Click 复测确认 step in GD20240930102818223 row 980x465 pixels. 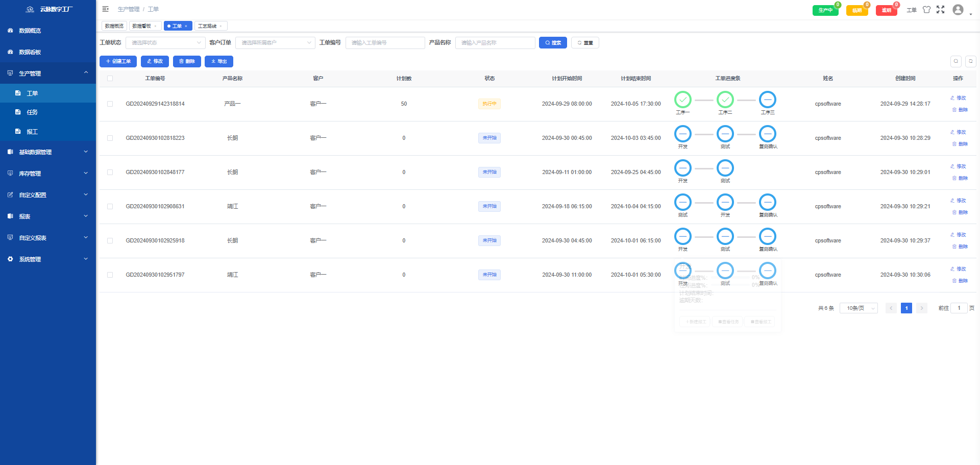(x=768, y=134)
